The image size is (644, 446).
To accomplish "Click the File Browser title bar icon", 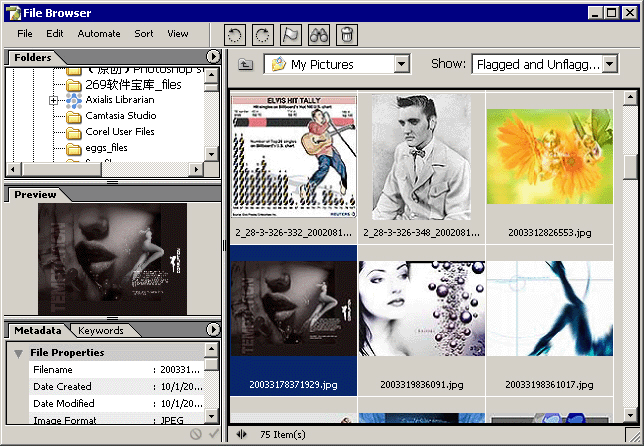I will pyautogui.click(x=13, y=13).
